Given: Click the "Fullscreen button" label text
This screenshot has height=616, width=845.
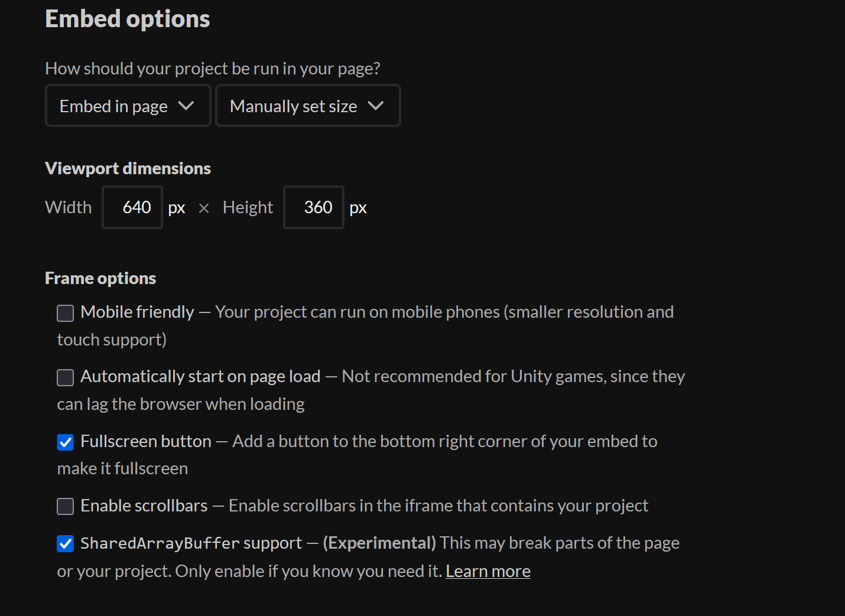Looking at the screenshot, I should pos(146,441).
